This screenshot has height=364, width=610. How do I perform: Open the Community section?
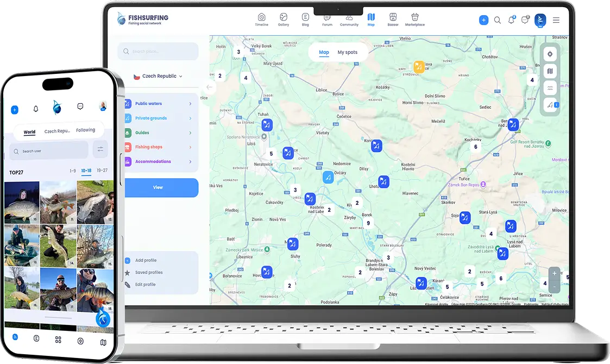click(x=349, y=20)
